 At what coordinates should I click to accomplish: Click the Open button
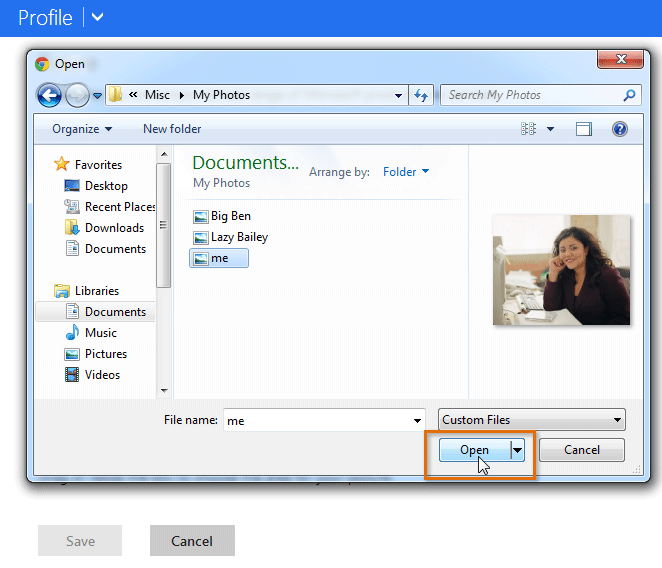tap(475, 450)
